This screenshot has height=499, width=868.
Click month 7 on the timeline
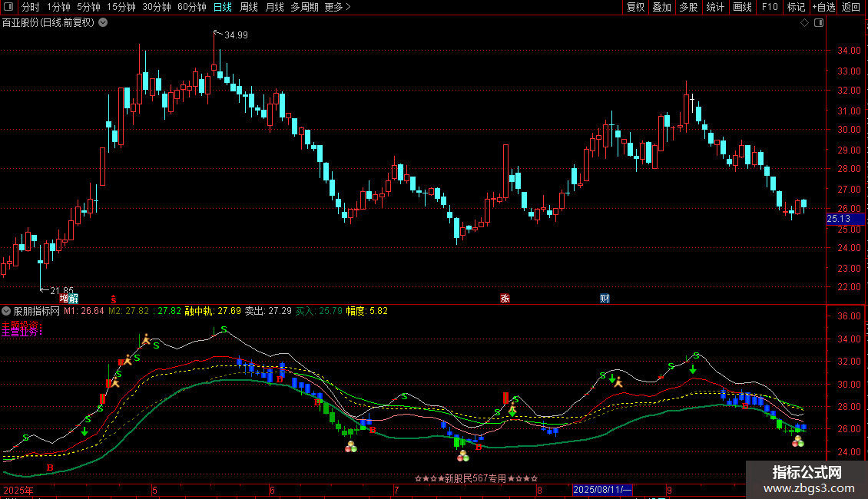[x=396, y=490]
